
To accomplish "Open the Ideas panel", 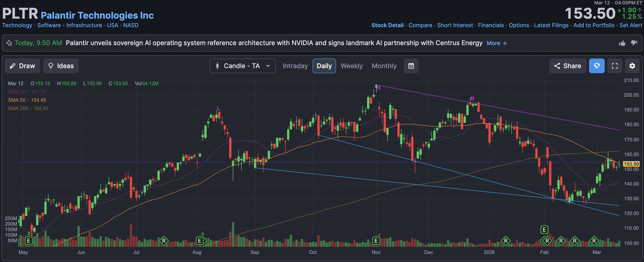I will coord(61,66).
